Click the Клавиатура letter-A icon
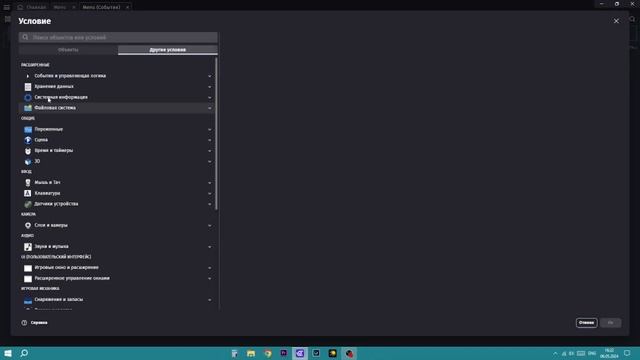The width and height of the screenshot is (640, 360). pyautogui.click(x=28, y=193)
